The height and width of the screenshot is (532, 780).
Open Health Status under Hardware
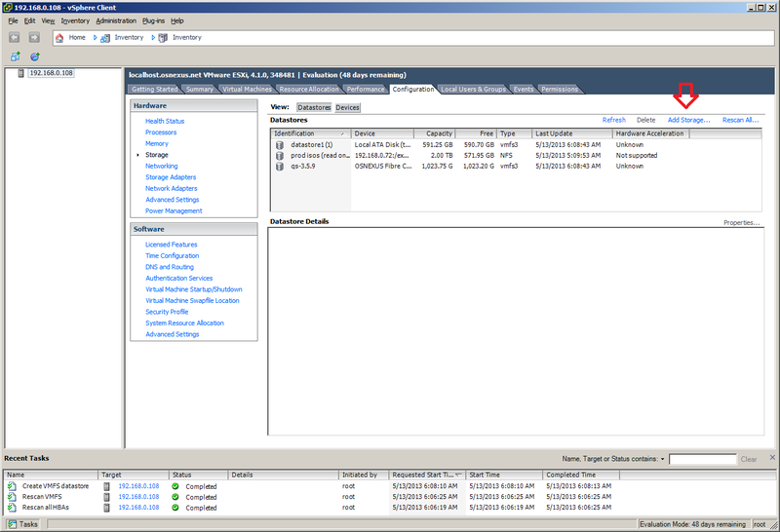pyautogui.click(x=165, y=121)
